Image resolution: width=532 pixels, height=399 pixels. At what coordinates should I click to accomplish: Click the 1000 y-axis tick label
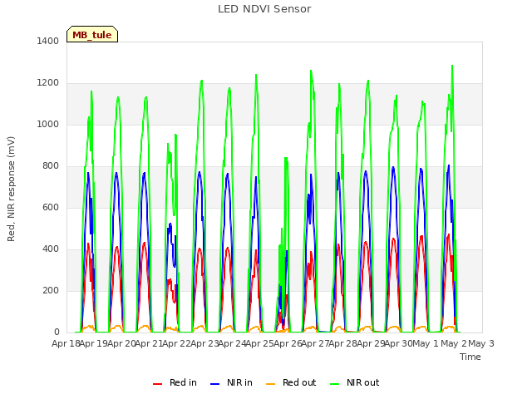pos(48,124)
